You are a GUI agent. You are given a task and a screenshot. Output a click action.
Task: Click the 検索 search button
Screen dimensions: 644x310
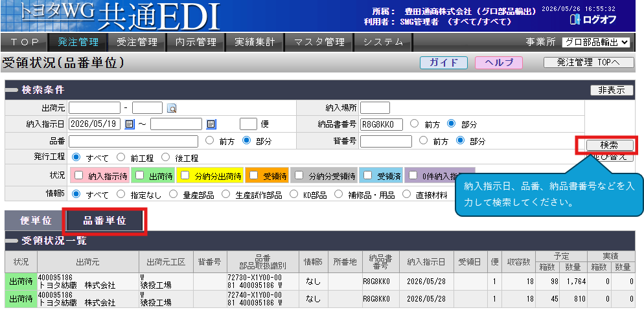(x=610, y=145)
